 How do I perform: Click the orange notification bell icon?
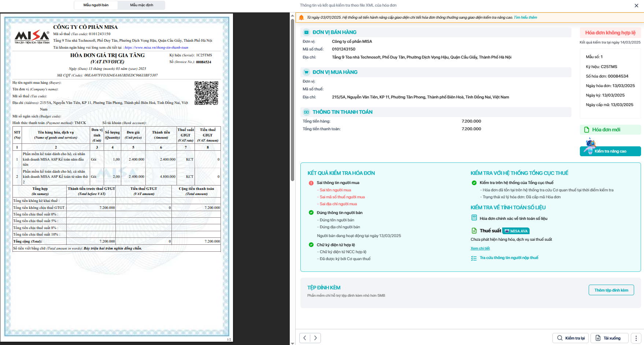coord(301,18)
